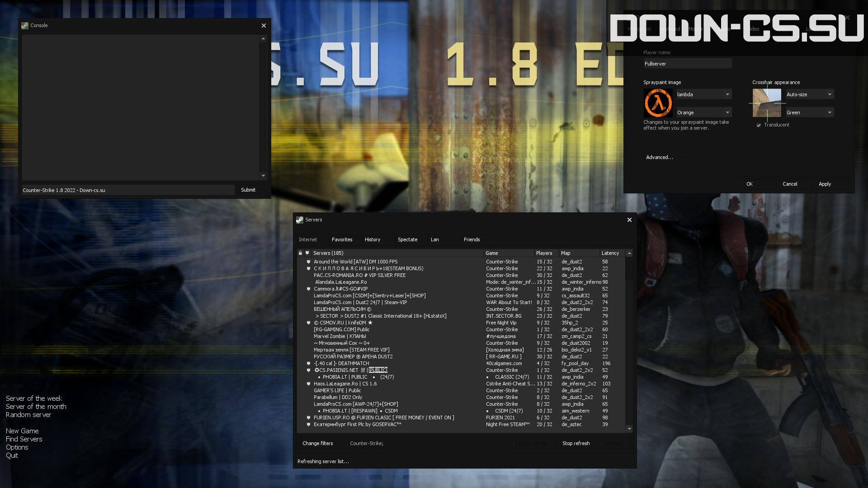
Task: Click the password lock column header icon
Action: coord(300,253)
